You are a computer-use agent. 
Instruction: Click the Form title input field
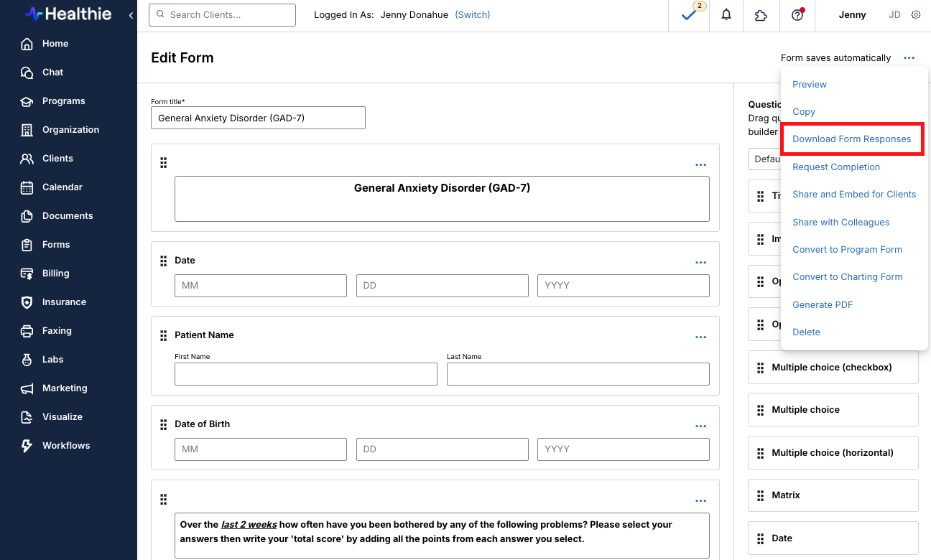click(x=258, y=118)
